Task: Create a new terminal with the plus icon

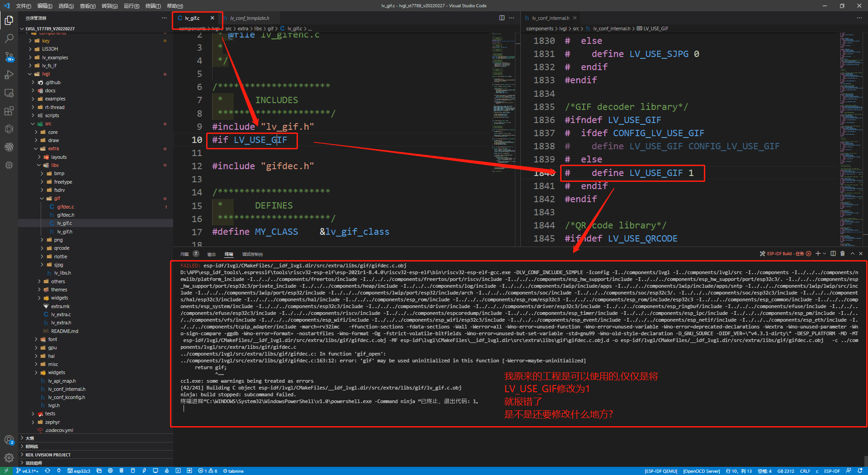Action: 818,254
